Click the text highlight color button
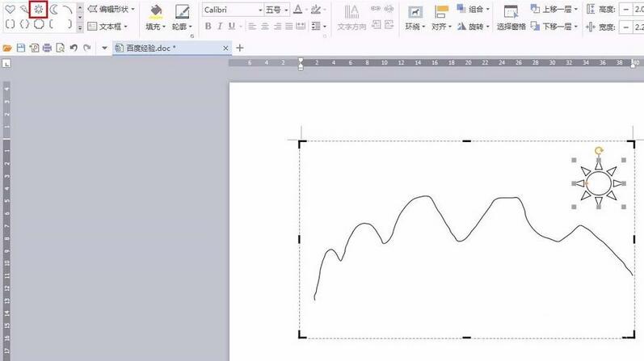 (315, 9)
